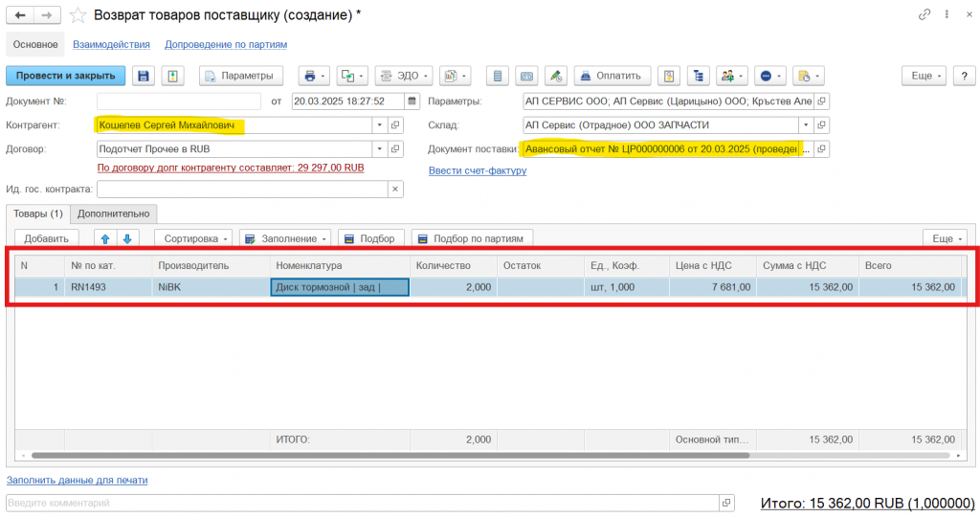Expand the Склад dropdown arrow
The width and height of the screenshot is (980, 517).
[805, 125]
